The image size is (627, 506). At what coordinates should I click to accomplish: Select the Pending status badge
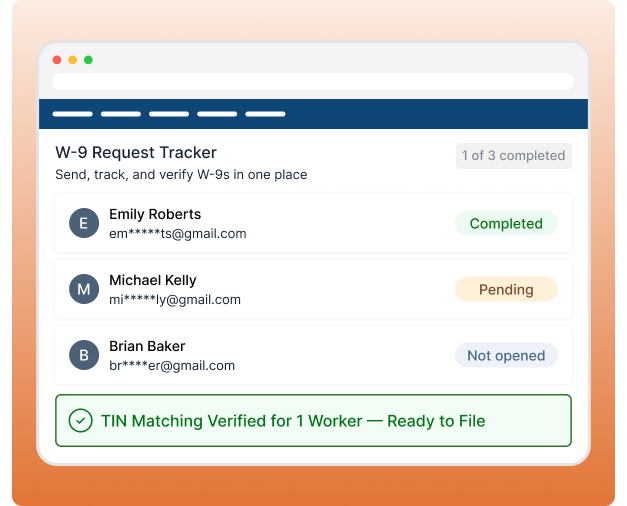[506, 289]
